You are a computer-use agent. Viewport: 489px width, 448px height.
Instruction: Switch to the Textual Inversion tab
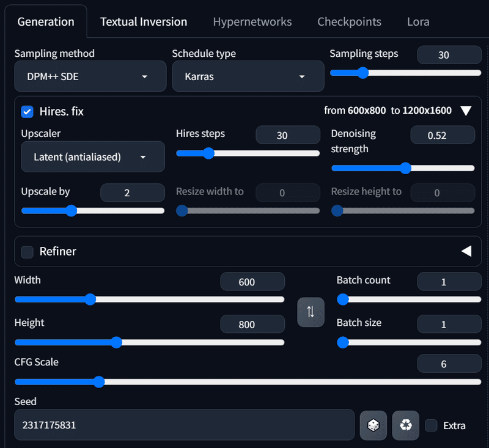(x=143, y=21)
